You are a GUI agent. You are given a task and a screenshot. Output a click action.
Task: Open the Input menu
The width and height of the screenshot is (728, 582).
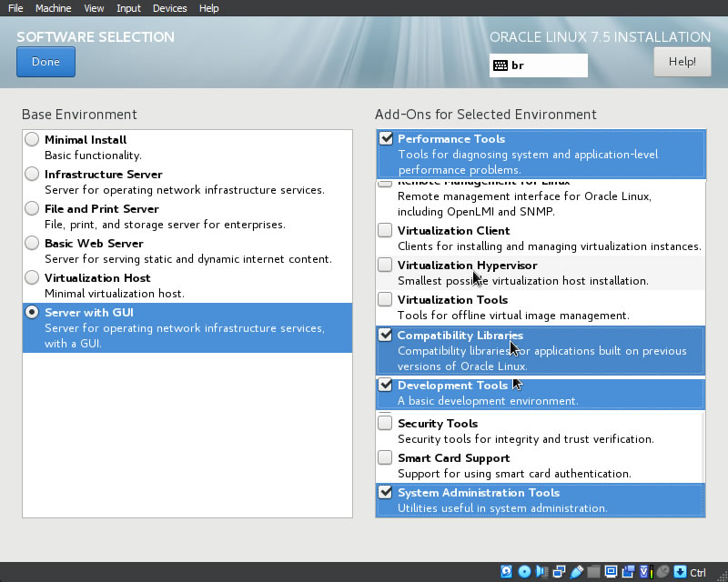tap(128, 8)
